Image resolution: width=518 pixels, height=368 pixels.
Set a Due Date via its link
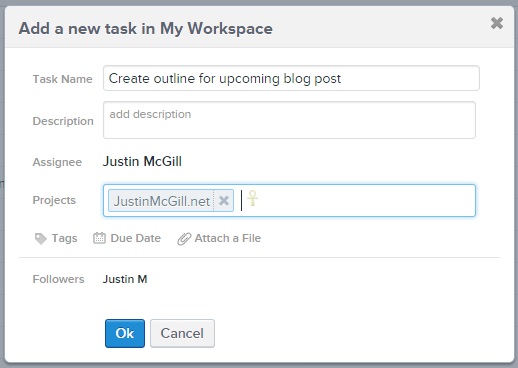[135, 238]
